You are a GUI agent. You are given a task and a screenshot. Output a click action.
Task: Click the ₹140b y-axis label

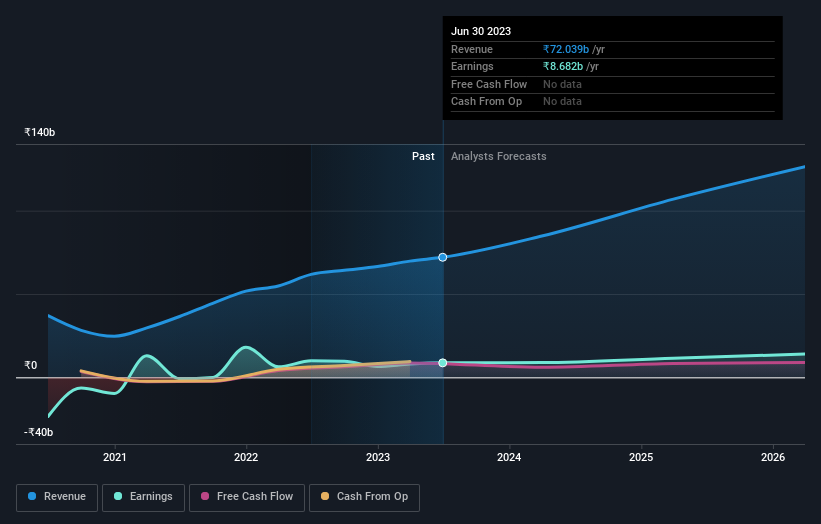point(40,132)
